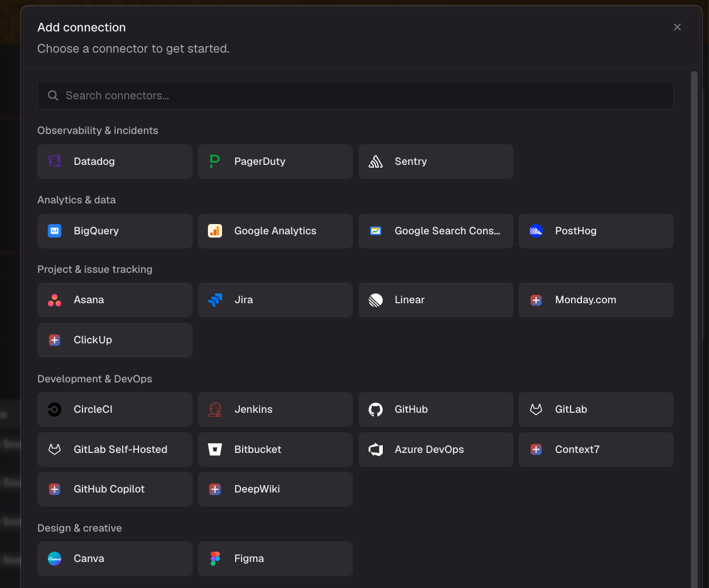Click the Jenkins name text
The width and height of the screenshot is (709, 588).
point(254,410)
